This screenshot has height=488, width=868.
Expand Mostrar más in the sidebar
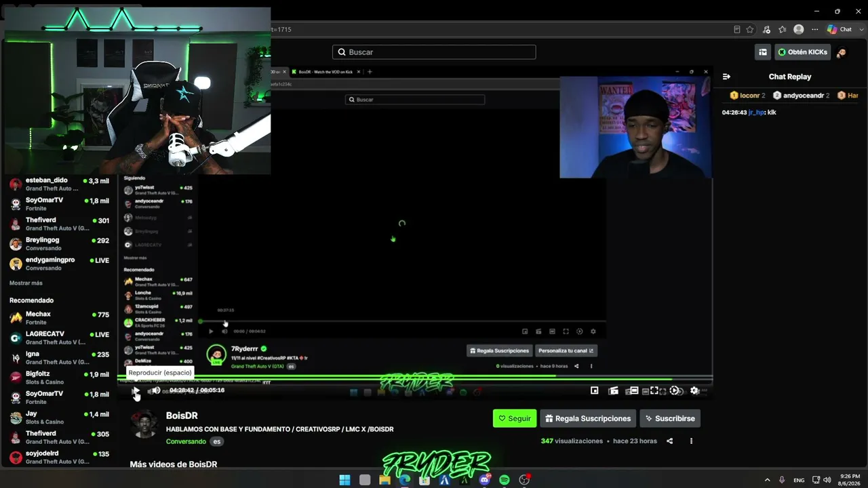26,283
